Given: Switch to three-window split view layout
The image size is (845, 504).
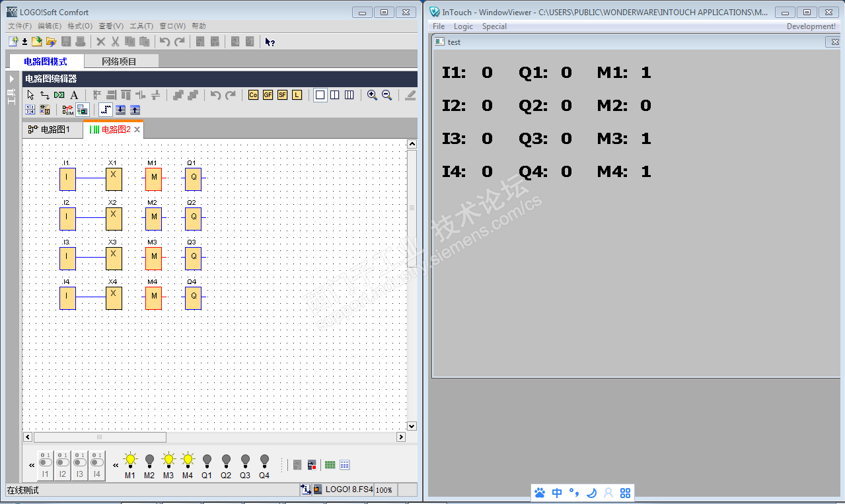Looking at the screenshot, I should (x=349, y=95).
